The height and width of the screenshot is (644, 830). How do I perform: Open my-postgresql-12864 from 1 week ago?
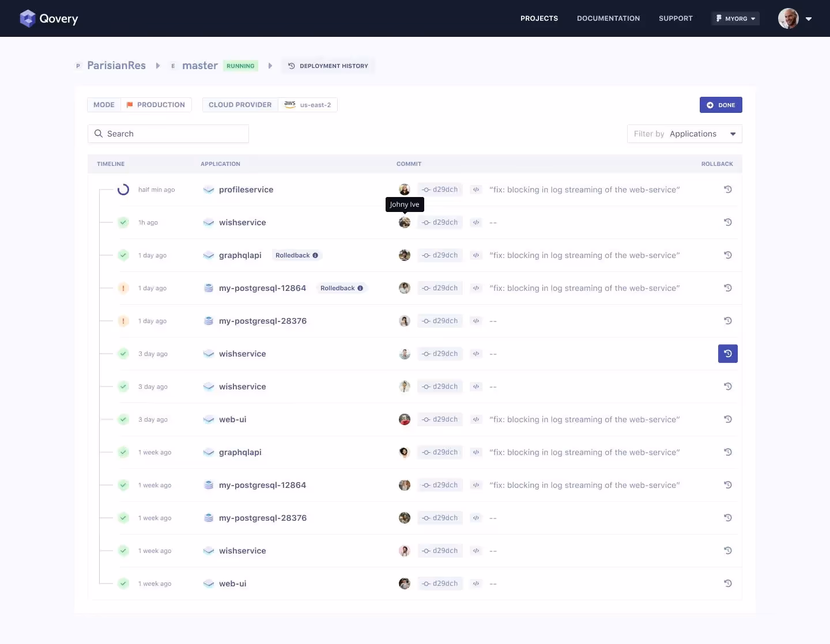point(262,485)
